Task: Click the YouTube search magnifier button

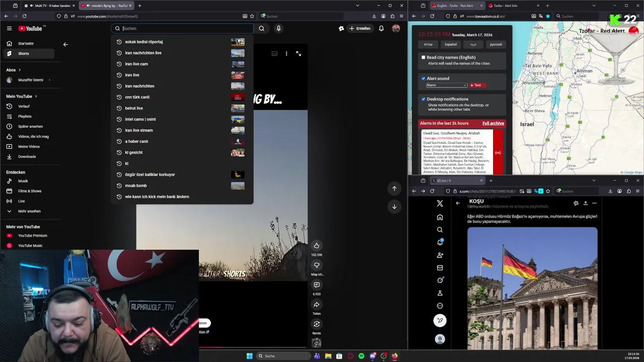Action: click(262, 29)
